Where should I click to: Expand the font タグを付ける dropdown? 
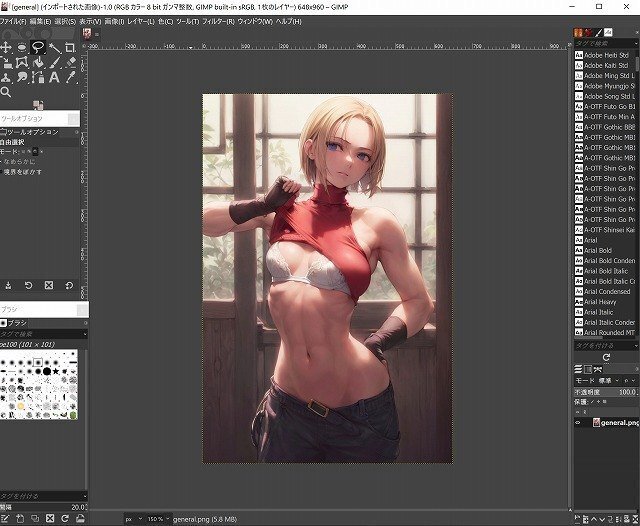(636, 346)
